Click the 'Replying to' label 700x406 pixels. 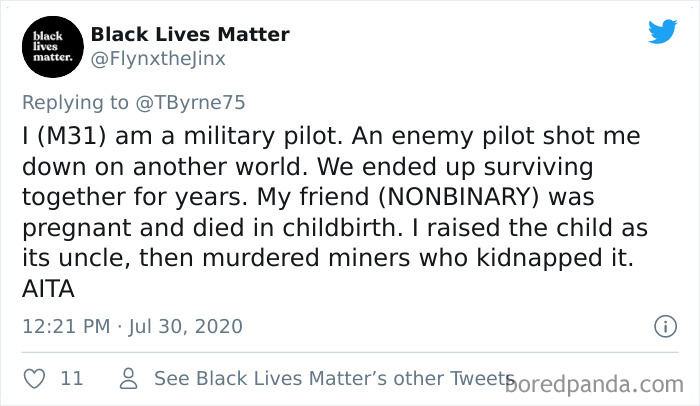[x=77, y=102]
